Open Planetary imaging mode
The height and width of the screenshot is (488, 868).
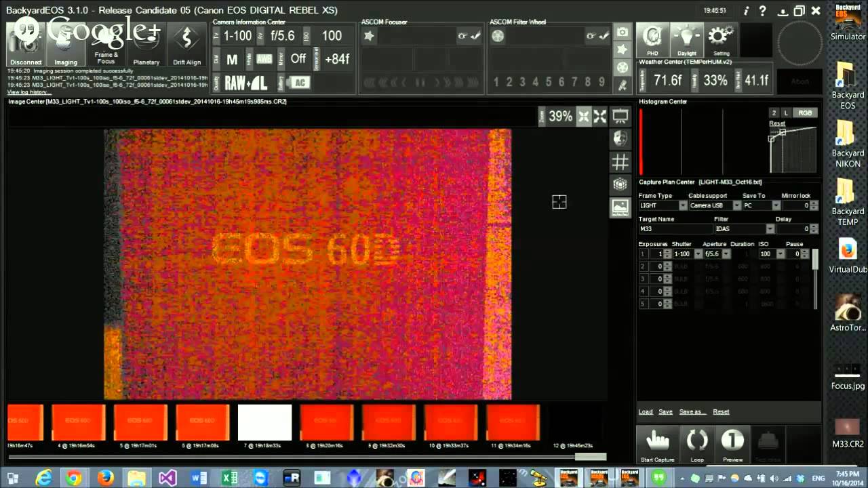click(146, 45)
